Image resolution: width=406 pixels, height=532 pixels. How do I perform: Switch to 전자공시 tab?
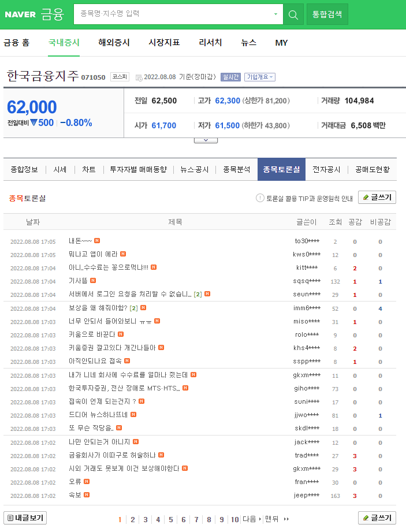click(x=326, y=169)
